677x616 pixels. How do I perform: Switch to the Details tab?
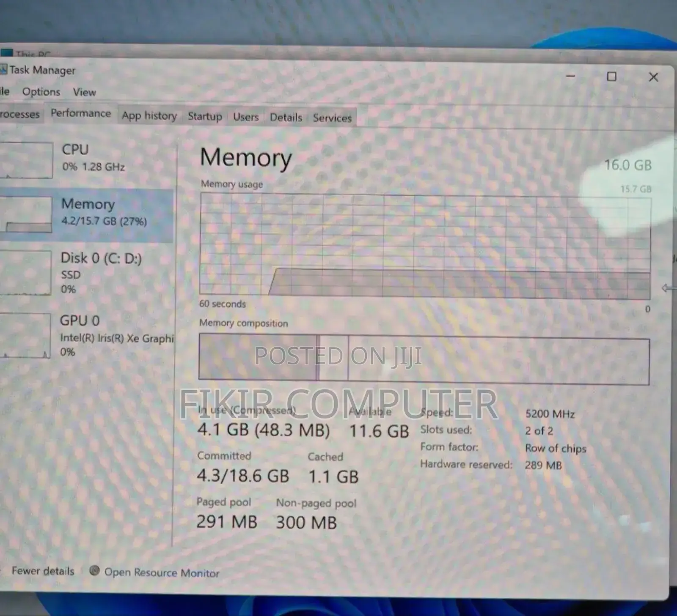pyautogui.click(x=286, y=118)
